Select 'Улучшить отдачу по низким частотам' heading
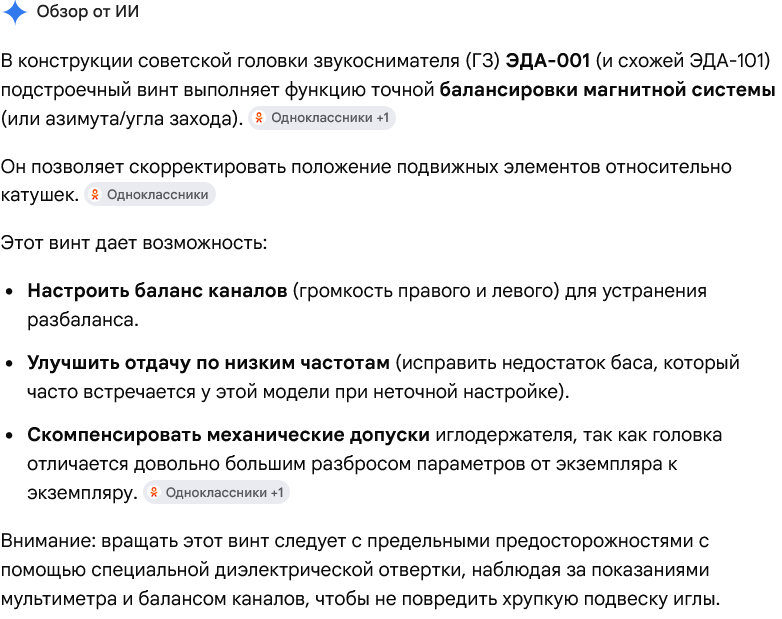 coord(208,363)
